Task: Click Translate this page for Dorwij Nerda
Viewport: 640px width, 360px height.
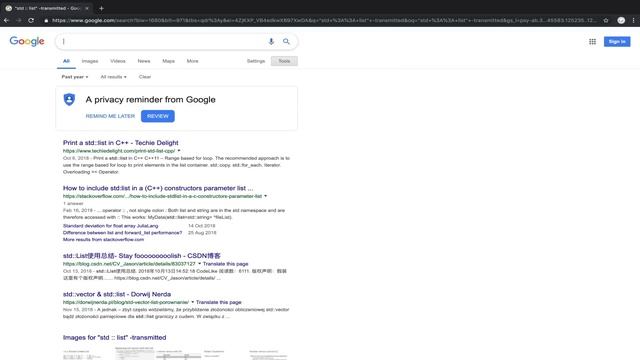Action: [219, 302]
